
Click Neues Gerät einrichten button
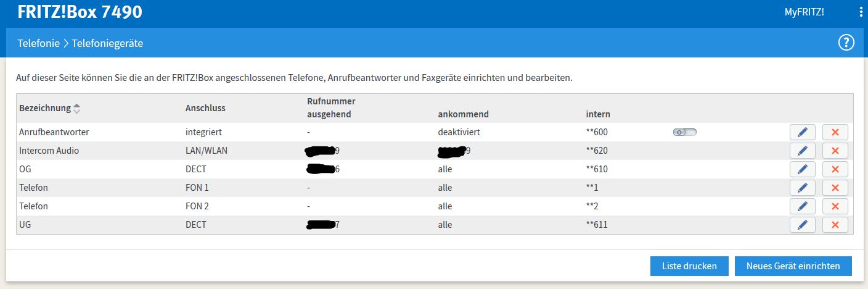pyautogui.click(x=793, y=266)
